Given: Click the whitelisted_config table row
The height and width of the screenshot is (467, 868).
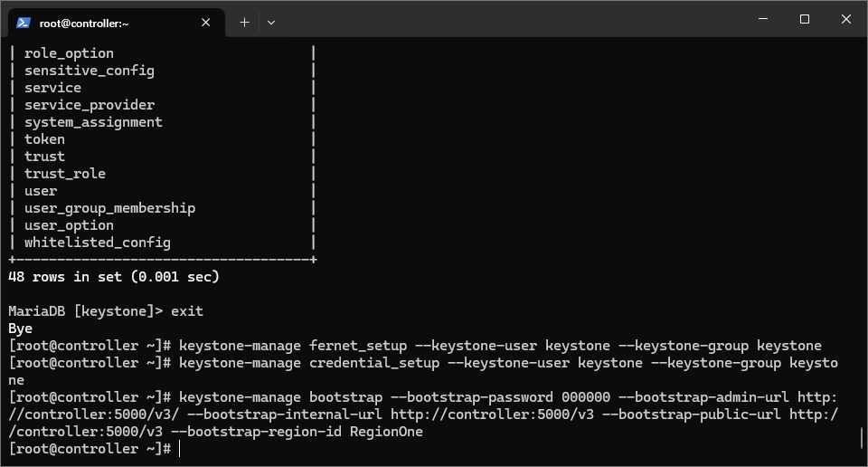Looking at the screenshot, I should 162,242.
